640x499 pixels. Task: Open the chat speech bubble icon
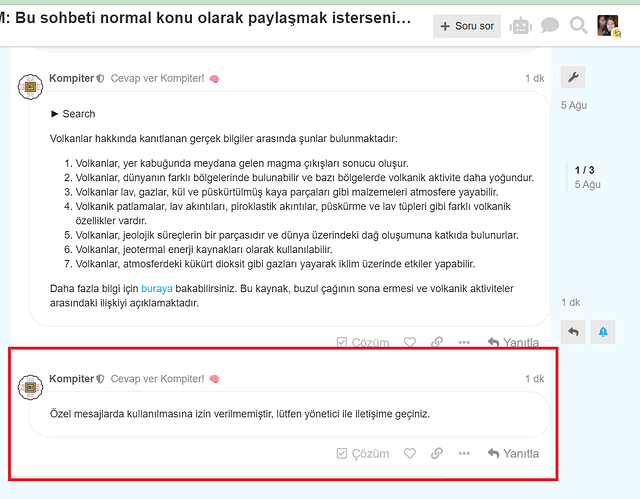click(x=550, y=25)
